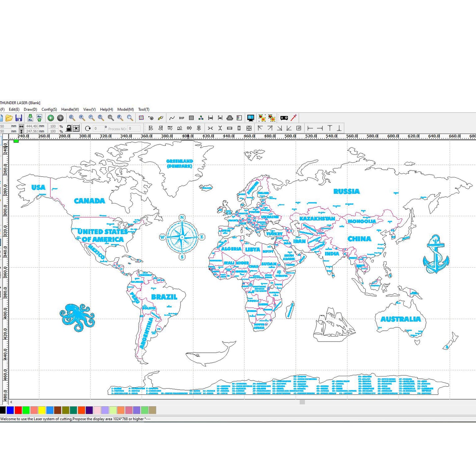
Task: Open the Handle(W) menu
Action: point(70,109)
